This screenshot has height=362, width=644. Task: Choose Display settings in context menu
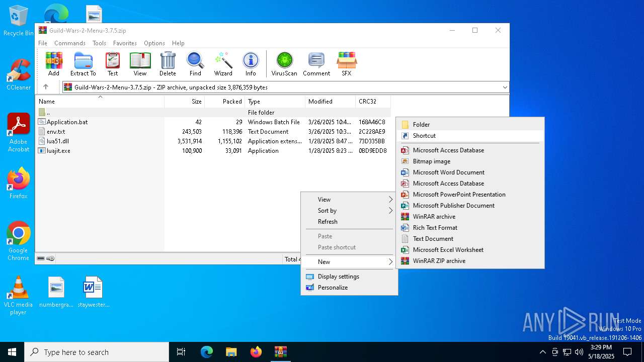(349, 277)
